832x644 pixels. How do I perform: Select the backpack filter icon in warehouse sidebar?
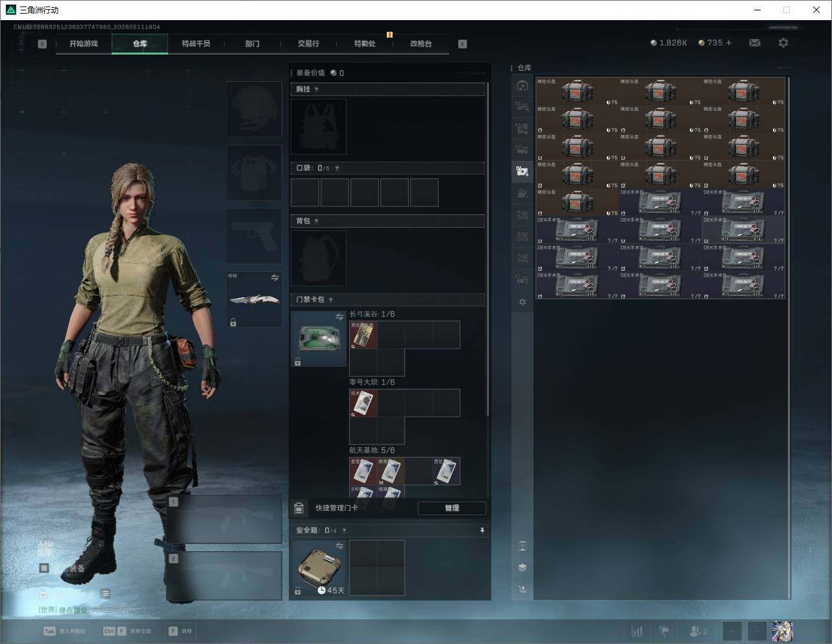pyautogui.click(x=522, y=86)
